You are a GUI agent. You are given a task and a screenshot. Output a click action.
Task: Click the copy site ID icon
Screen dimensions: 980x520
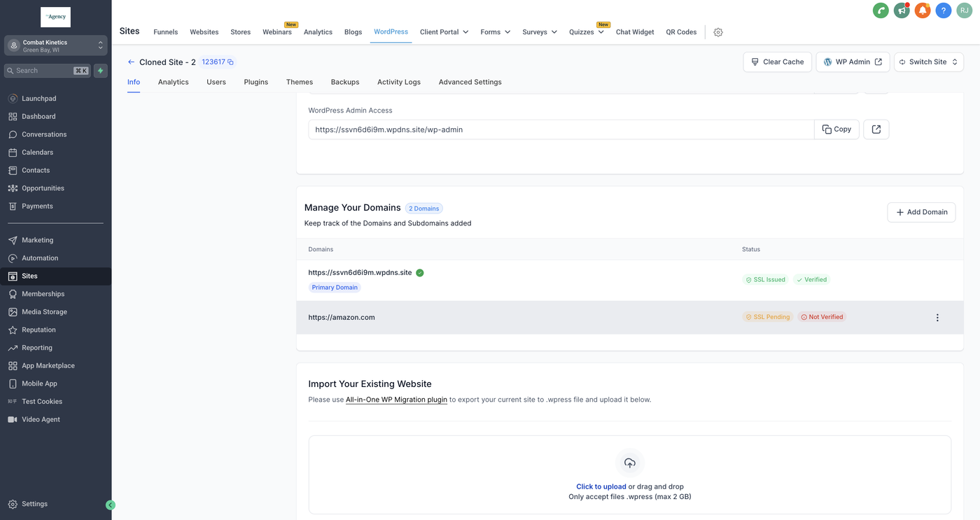(231, 62)
